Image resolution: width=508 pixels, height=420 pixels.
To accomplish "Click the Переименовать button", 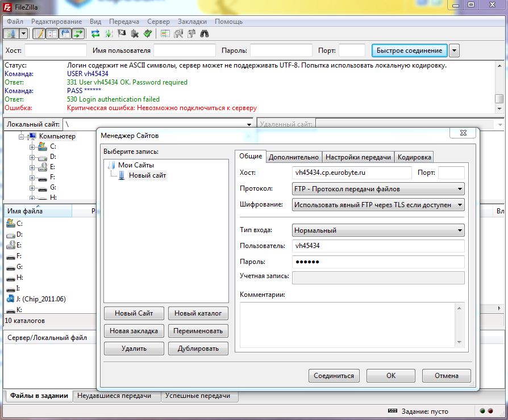I will pyautogui.click(x=198, y=331).
